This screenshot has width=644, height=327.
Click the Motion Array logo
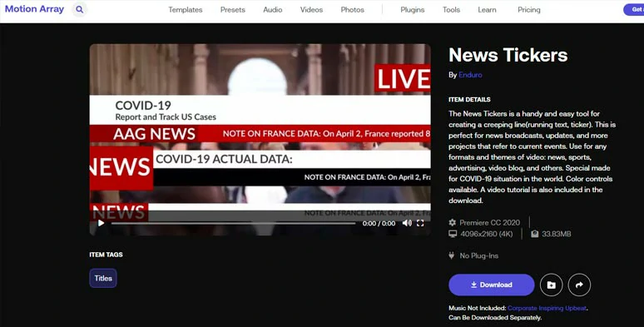point(34,9)
